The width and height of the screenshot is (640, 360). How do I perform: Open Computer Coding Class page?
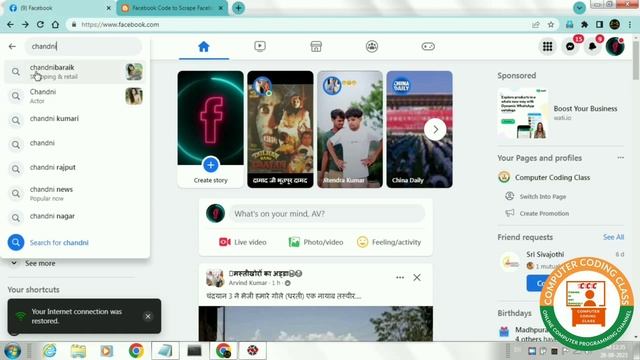click(x=552, y=178)
